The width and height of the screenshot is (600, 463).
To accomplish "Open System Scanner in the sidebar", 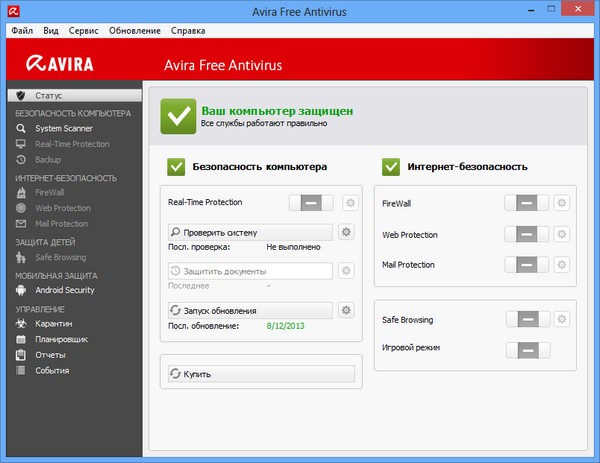I will 63,129.
